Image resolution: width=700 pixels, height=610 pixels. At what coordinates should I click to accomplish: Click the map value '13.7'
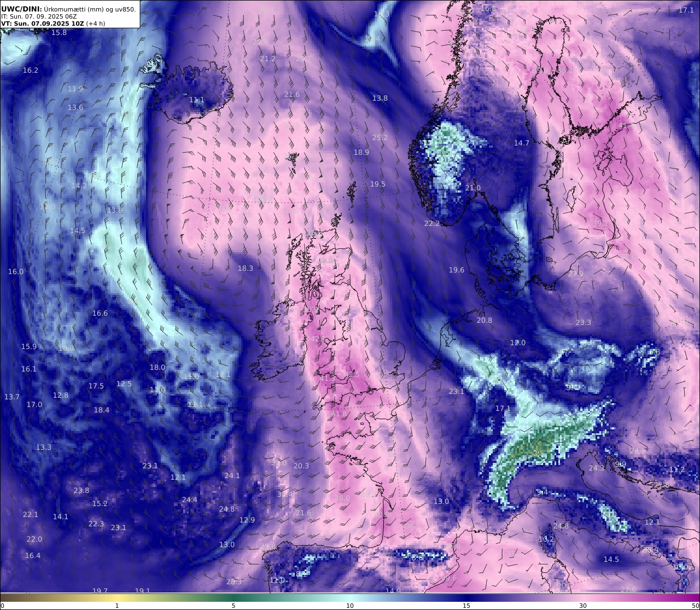coord(12,397)
